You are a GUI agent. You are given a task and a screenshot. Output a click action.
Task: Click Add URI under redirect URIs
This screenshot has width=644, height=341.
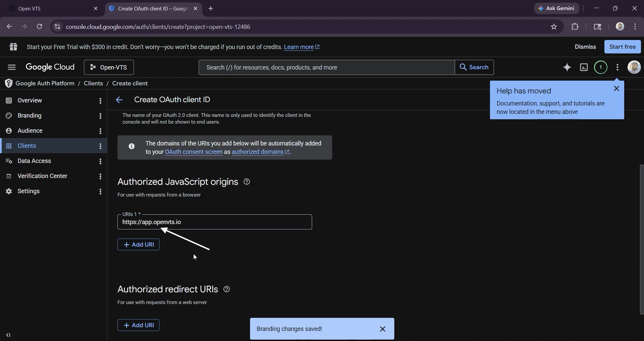(x=138, y=325)
